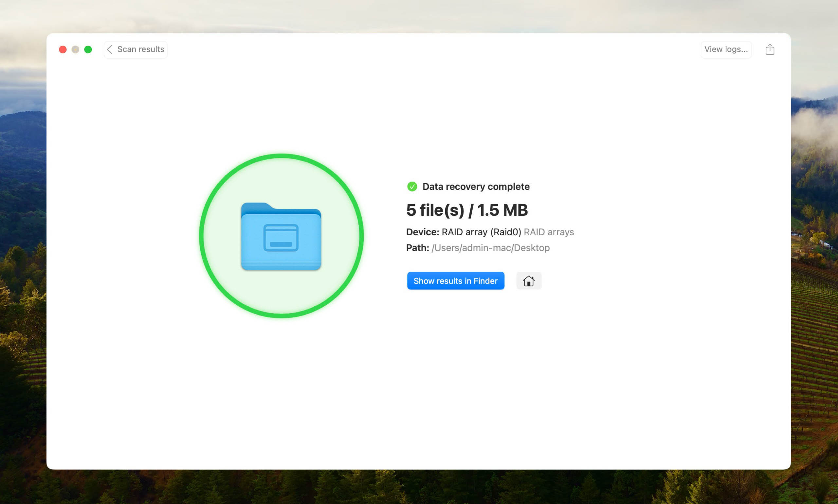Select the 5 file(s) / 1.5 MB heading
This screenshot has height=504, width=838.
(467, 210)
